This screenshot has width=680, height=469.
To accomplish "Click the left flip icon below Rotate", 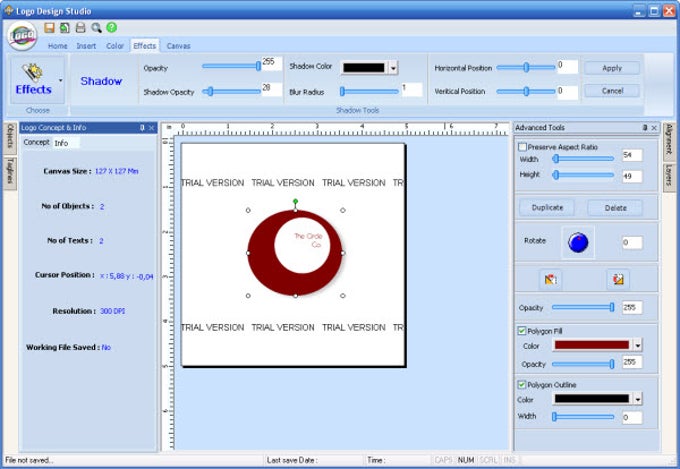I will coord(551,279).
